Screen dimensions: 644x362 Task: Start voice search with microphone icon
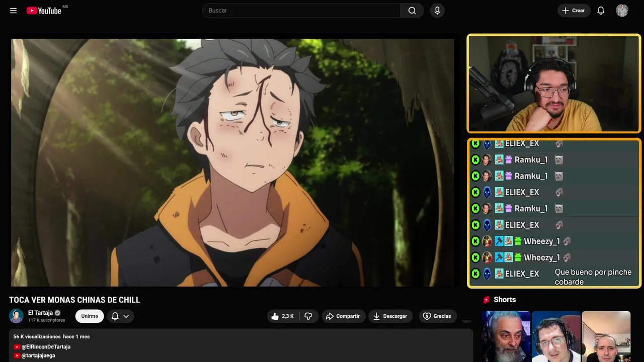pos(437,11)
